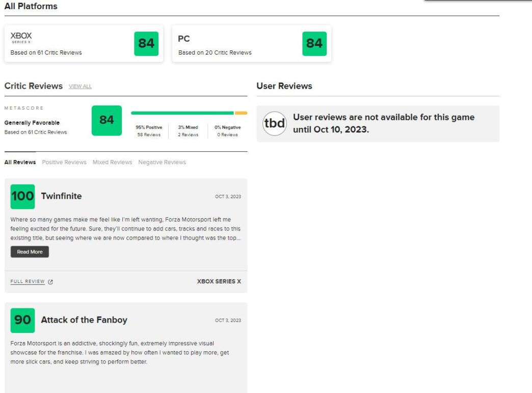This screenshot has width=532, height=393.
Task: Click the 84 score badge on PC card
Action: [x=314, y=43]
